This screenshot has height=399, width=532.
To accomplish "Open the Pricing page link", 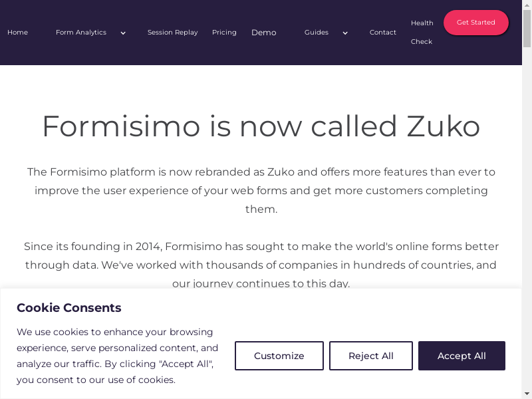I will [x=224, y=33].
